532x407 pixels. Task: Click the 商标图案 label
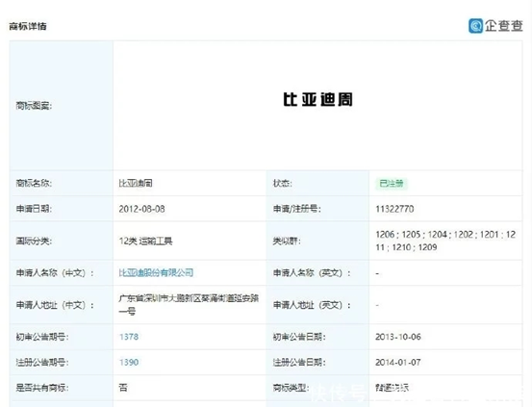click(34, 106)
